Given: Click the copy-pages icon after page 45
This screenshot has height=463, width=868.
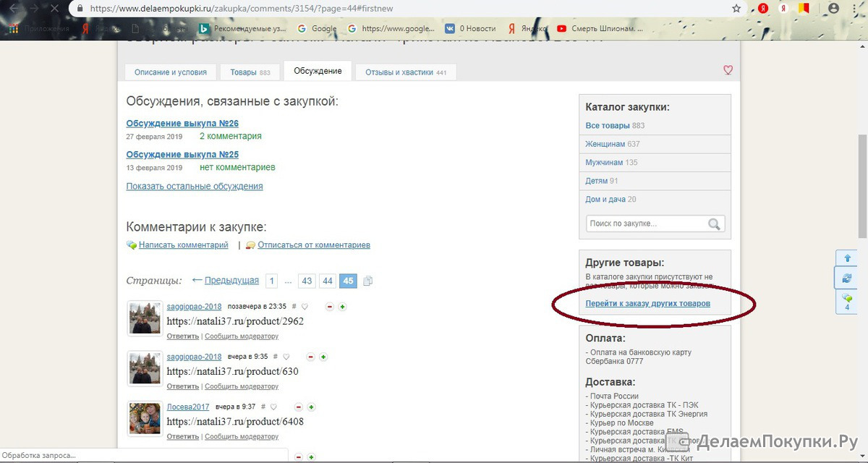Looking at the screenshot, I should pyautogui.click(x=368, y=281).
